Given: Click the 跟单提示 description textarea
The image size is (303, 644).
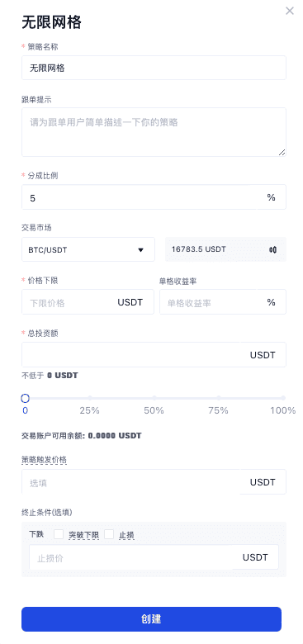Looking at the screenshot, I should click(154, 132).
